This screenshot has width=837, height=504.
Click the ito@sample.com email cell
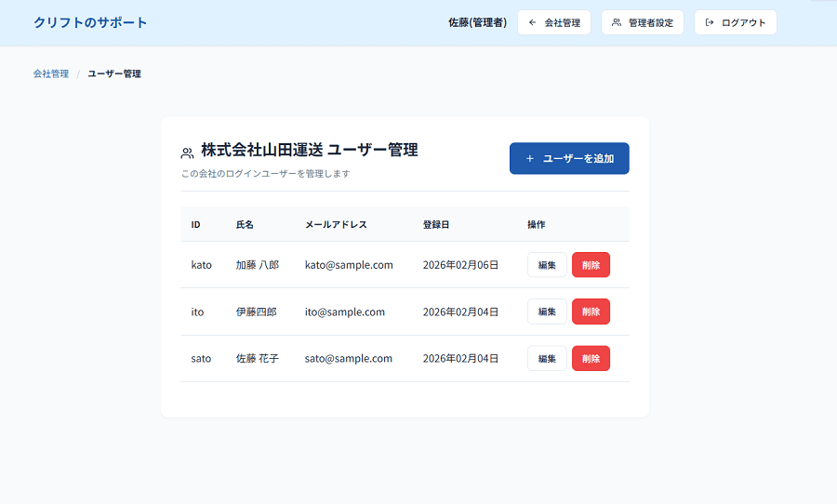(x=345, y=312)
